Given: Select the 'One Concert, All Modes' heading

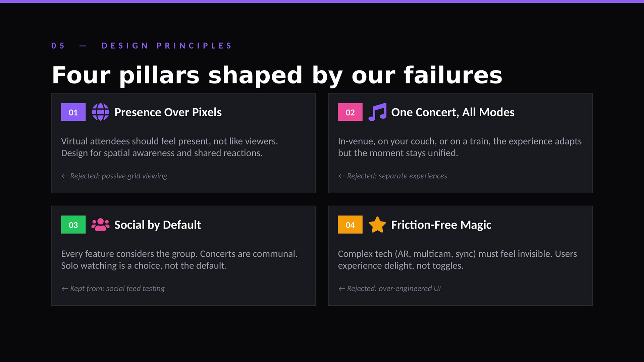Looking at the screenshot, I should pos(452,112).
